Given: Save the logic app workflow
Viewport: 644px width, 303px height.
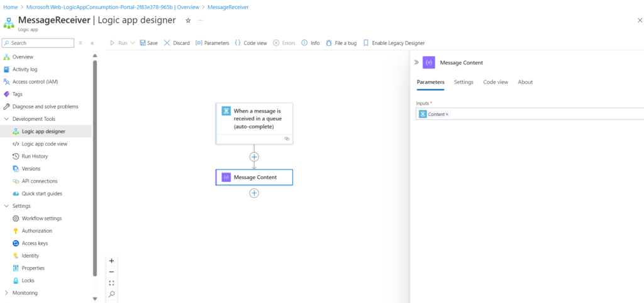Looking at the screenshot, I should [x=148, y=43].
